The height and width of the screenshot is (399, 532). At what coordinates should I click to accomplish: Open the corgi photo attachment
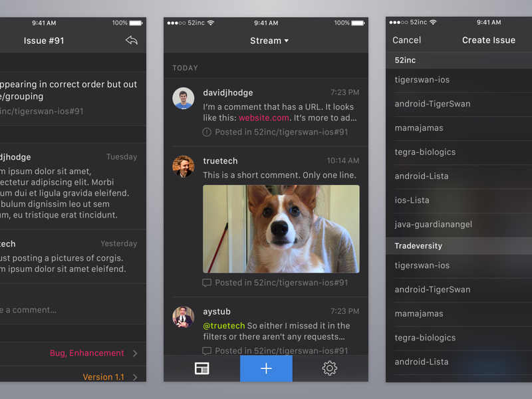[281, 229]
